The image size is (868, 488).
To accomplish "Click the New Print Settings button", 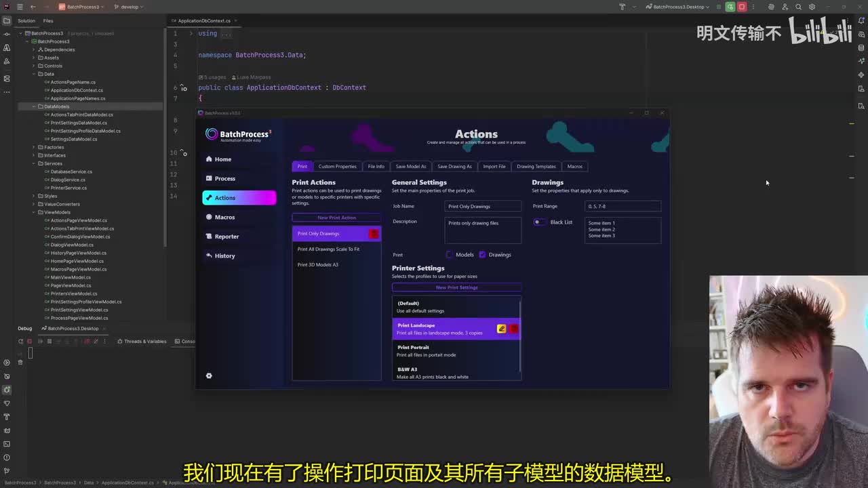I will (456, 287).
